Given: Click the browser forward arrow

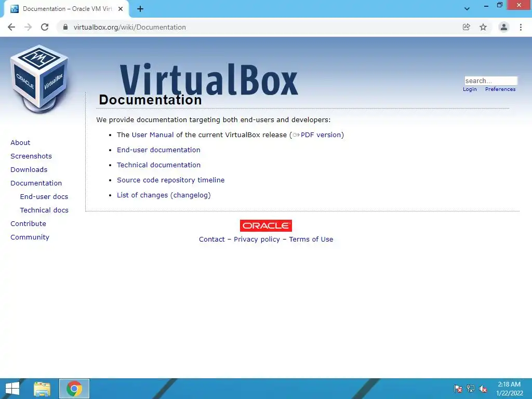Looking at the screenshot, I should coord(28,27).
